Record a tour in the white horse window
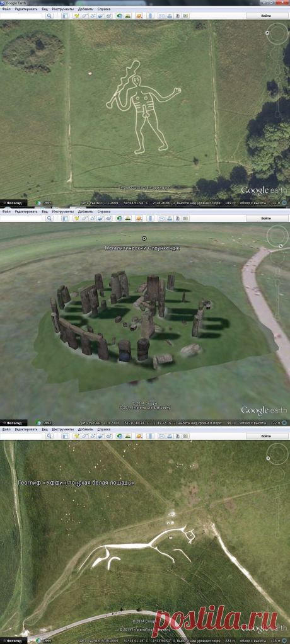This screenshot has width=290, height=644. [x=109, y=435]
